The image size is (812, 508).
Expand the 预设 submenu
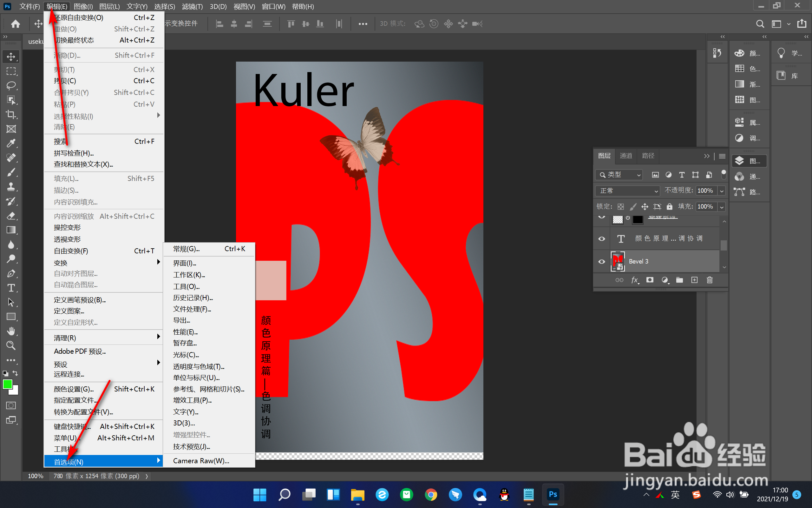click(x=104, y=364)
